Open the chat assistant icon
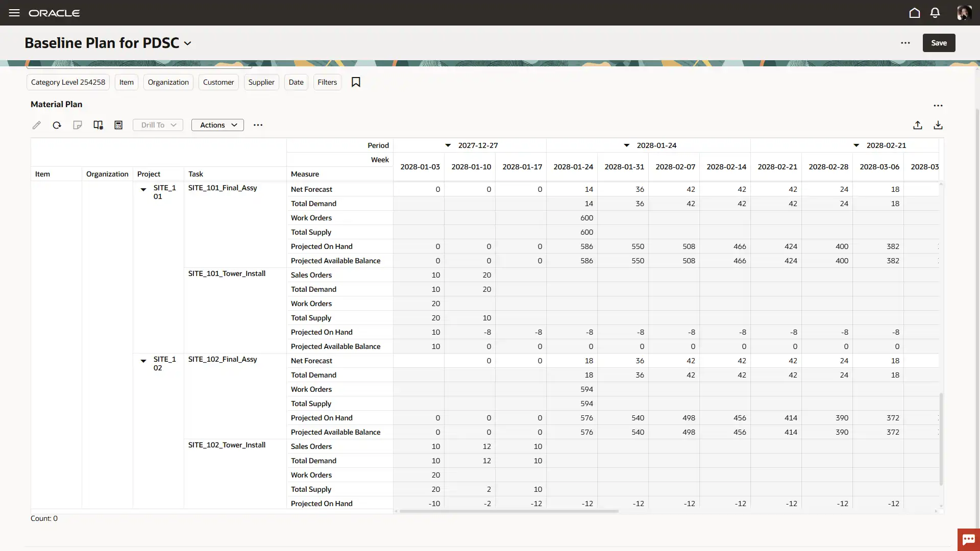The width and height of the screenshot is (980, 551). coord(968,539)
